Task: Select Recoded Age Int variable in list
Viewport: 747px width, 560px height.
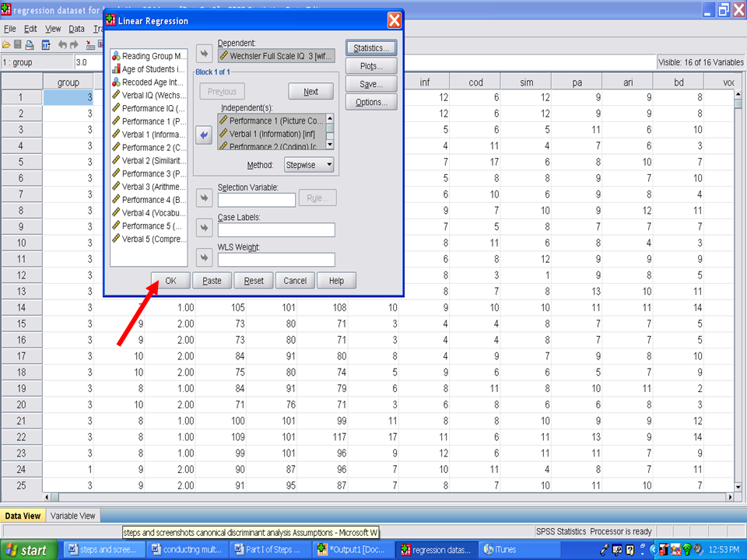Action: [x=153, y=82]
